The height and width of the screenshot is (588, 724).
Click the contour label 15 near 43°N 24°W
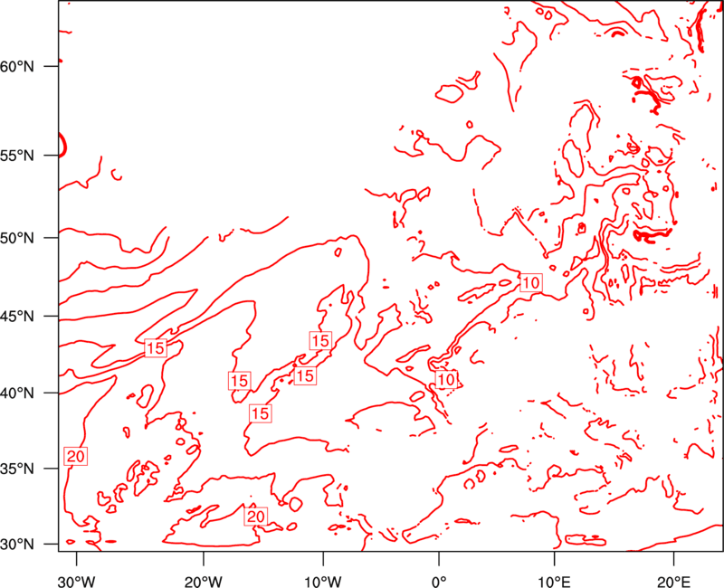156,347
